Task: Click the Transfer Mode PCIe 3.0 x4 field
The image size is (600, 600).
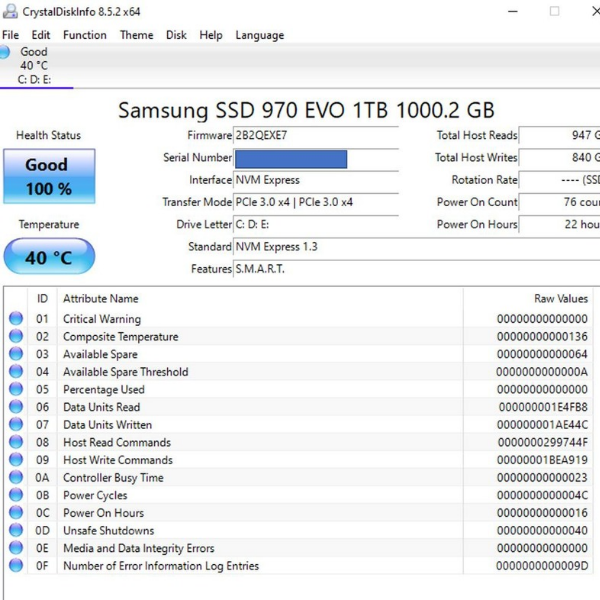Action: (x=316, y=202)
